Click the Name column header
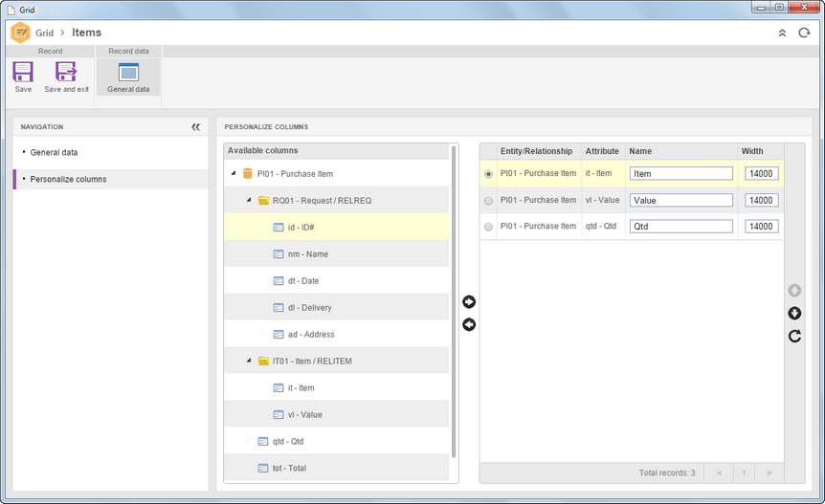The height and width of the screenshot is (504, 825). coord(681,151)
